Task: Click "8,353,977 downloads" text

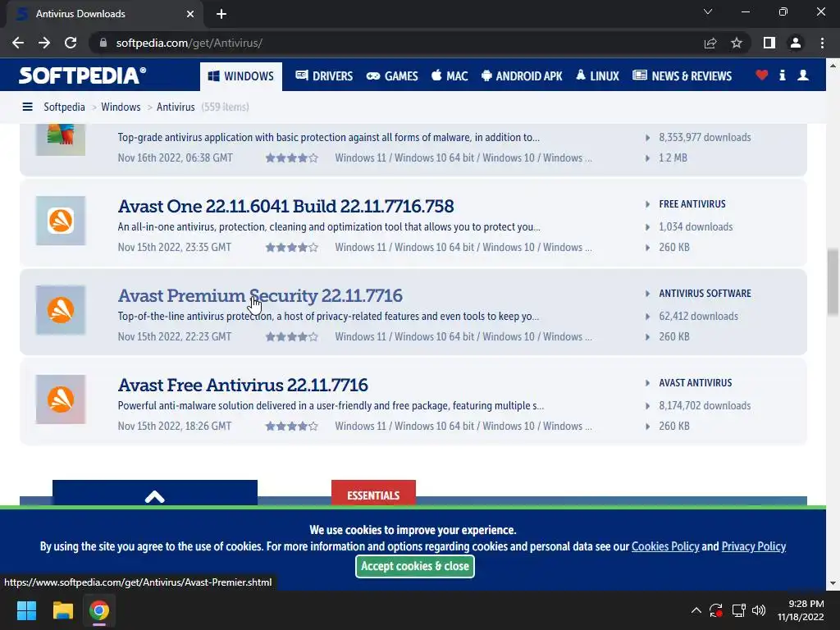Action: [x=705, y=137]
